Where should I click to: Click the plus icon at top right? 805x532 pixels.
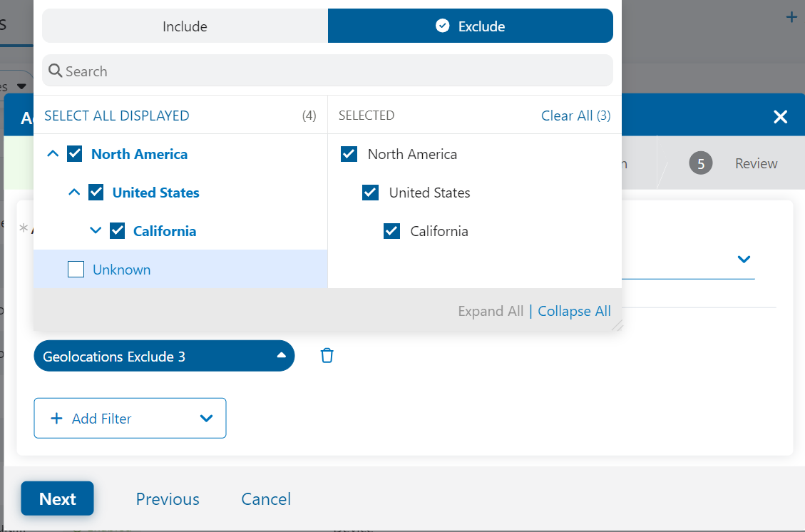(791, 18)
